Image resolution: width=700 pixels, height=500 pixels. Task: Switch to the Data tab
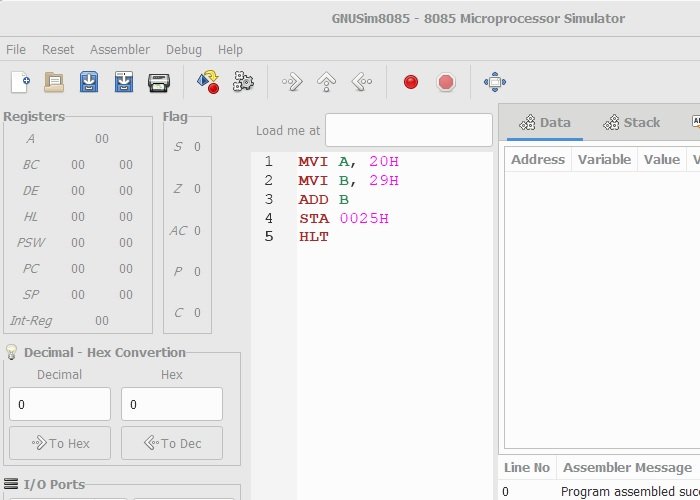545,123
